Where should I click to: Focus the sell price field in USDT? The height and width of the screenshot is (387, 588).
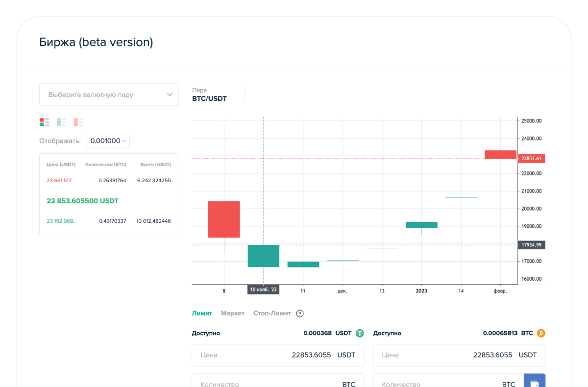(x=459, y=355)
